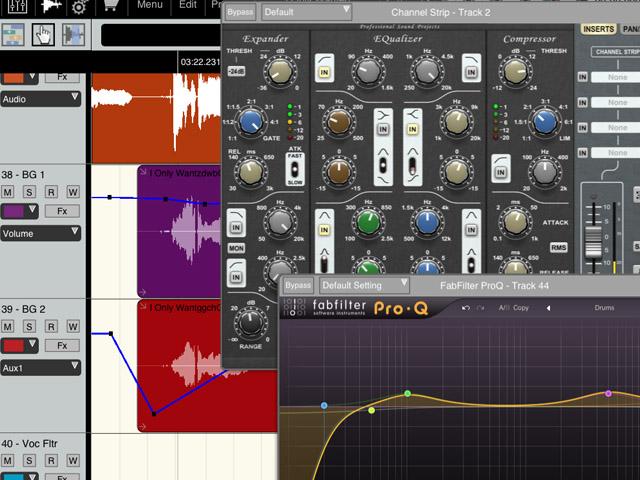Record-arm track 39 - BG 2
Viewport: 640px width, 480px height.
pyautogui.click(x=51, y=327)
